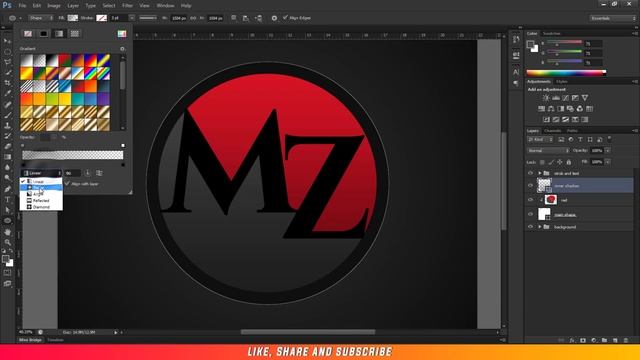Click the red R channel slider
The image size is (640, 360).
564,42
